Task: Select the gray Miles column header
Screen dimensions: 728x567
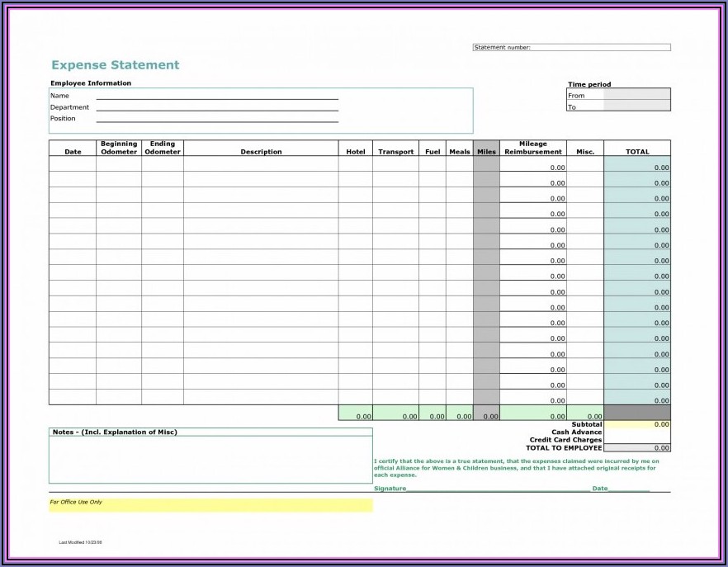Action: 486,152
